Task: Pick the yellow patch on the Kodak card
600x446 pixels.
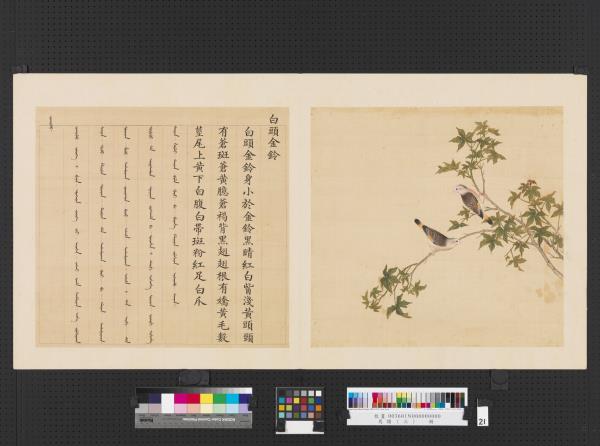Action: point(206,399)
